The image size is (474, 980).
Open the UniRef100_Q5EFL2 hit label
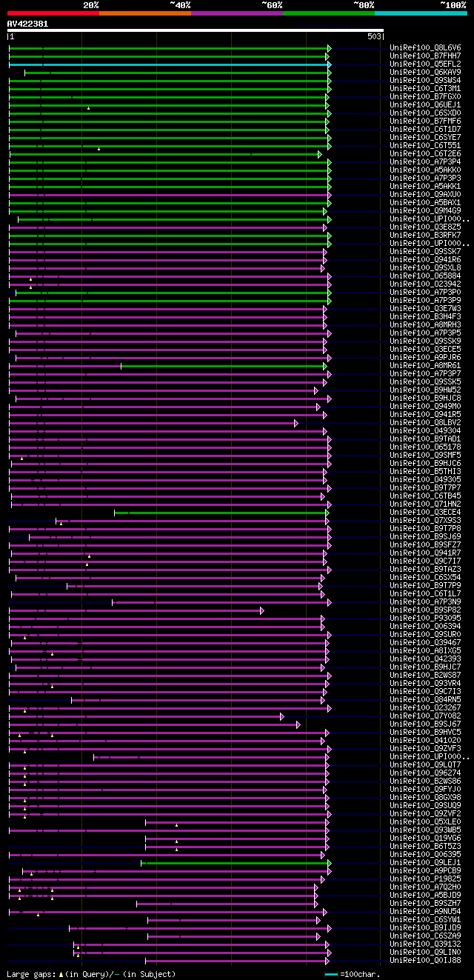tap(425, 64)
